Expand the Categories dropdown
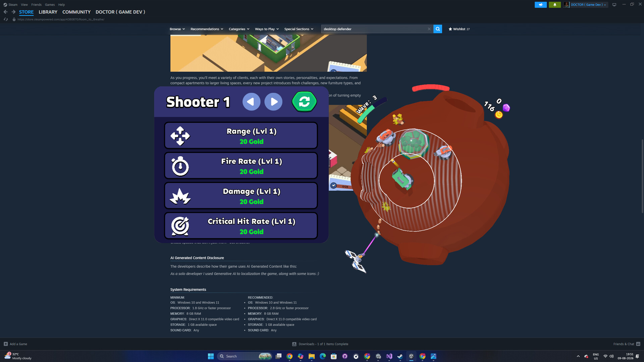644x362 pixels. (239, 29)
